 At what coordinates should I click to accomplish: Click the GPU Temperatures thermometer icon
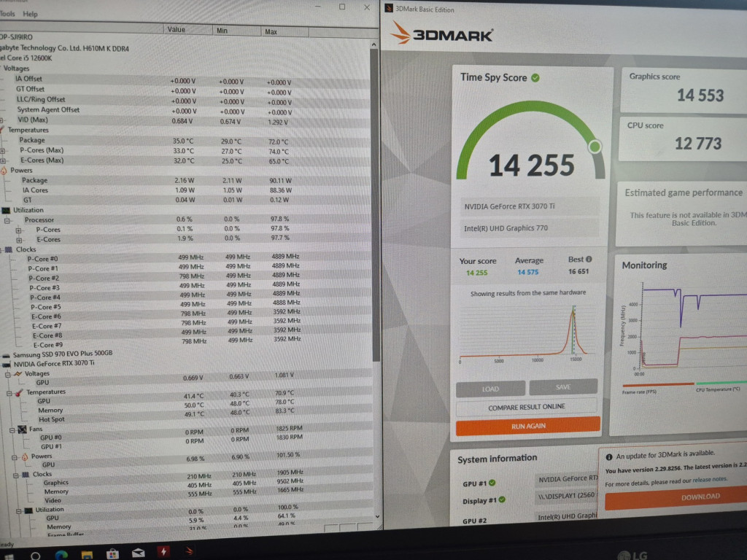19,393
